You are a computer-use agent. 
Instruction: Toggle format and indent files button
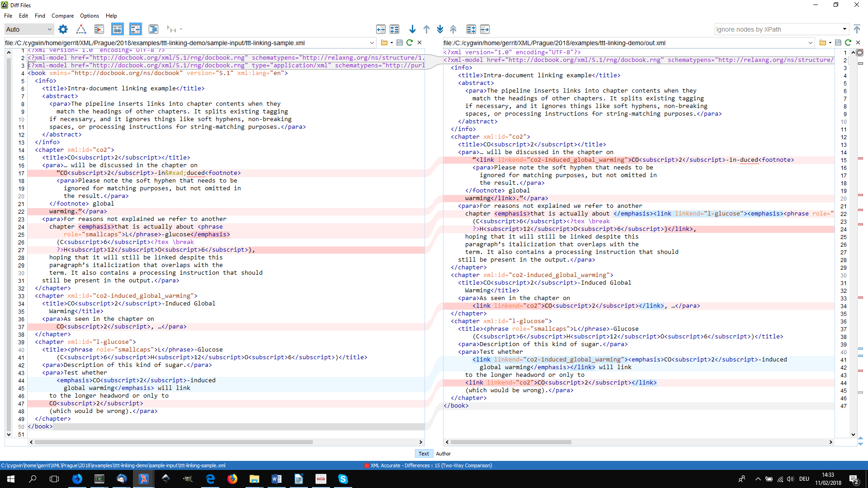coord(153,29)
